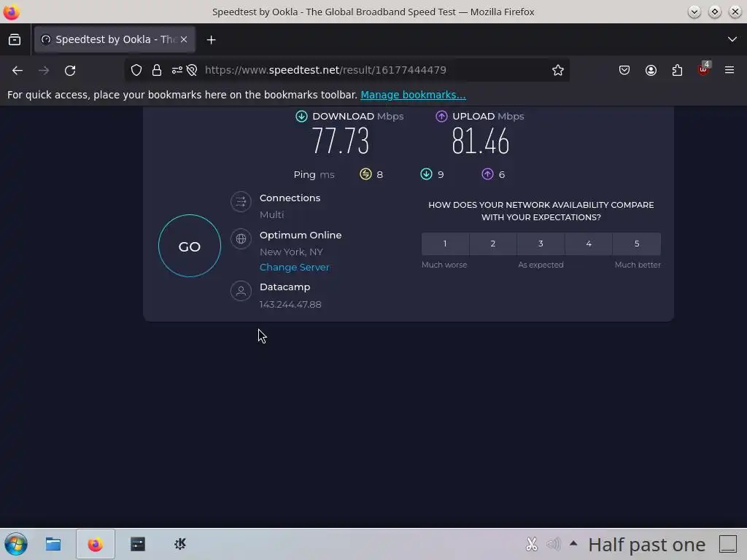Click the clipboard scissors tray icon
The height and width of the screenshot is (560, 747).
coord(532,544)
